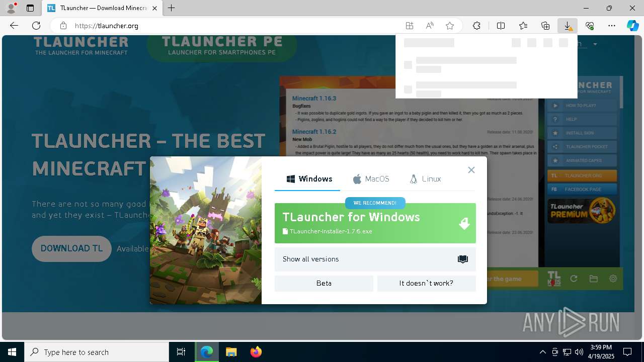Click the TLauncher Premium banner
The width and height of the screenshot is (644, 362).
(582, 210)
